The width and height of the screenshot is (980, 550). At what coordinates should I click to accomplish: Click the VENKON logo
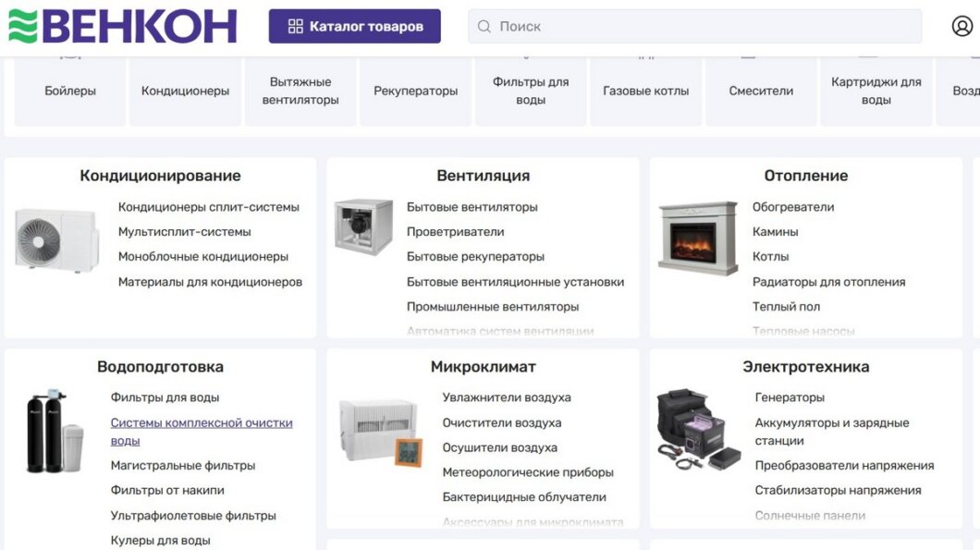tap(123, 26)
